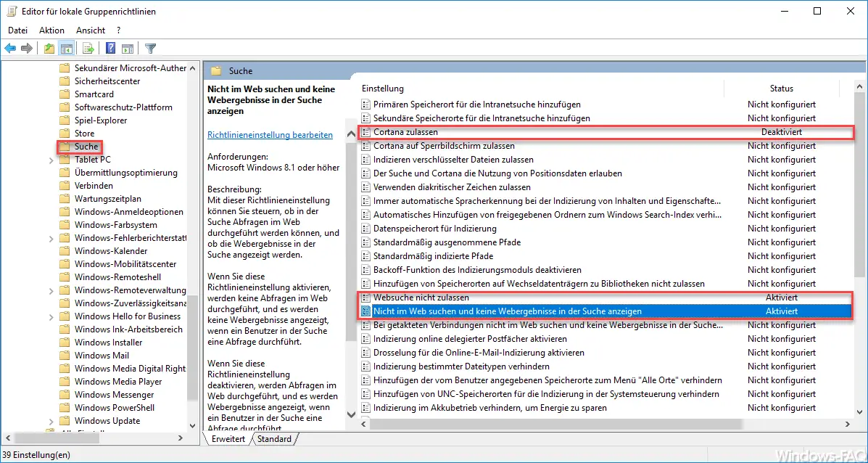
Task: Toggle the console tree pane button
Action: (67, 48)
